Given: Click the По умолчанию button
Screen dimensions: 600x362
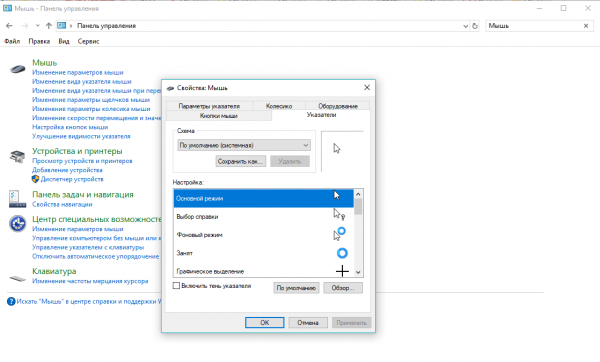Looking at the screenshot, I should (296, 288).
